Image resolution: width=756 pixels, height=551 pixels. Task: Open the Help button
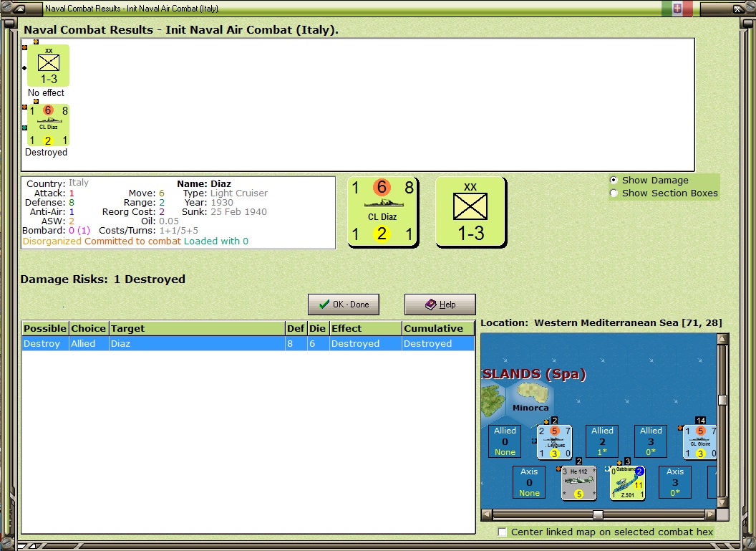440,305
